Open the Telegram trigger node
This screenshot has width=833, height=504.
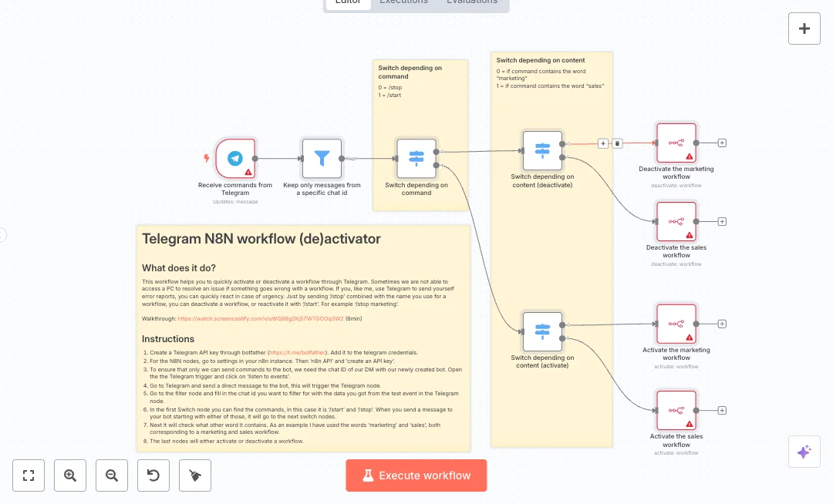(x=235, y=158)
